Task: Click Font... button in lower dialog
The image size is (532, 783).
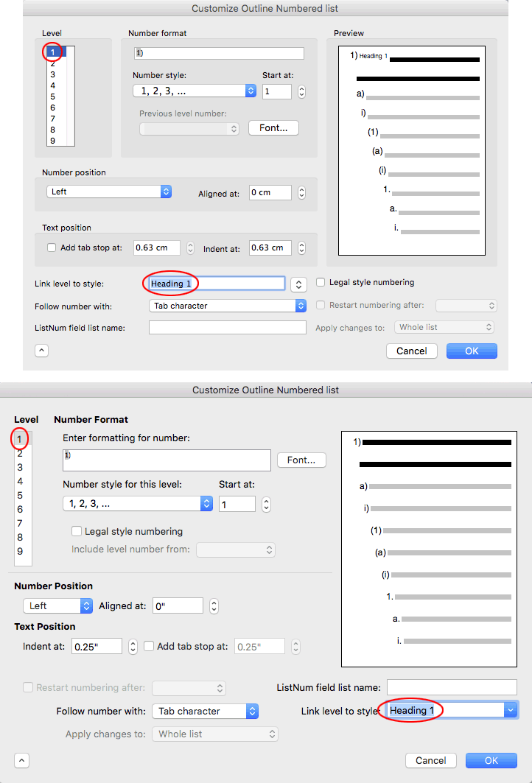Action: pos(301,460)
